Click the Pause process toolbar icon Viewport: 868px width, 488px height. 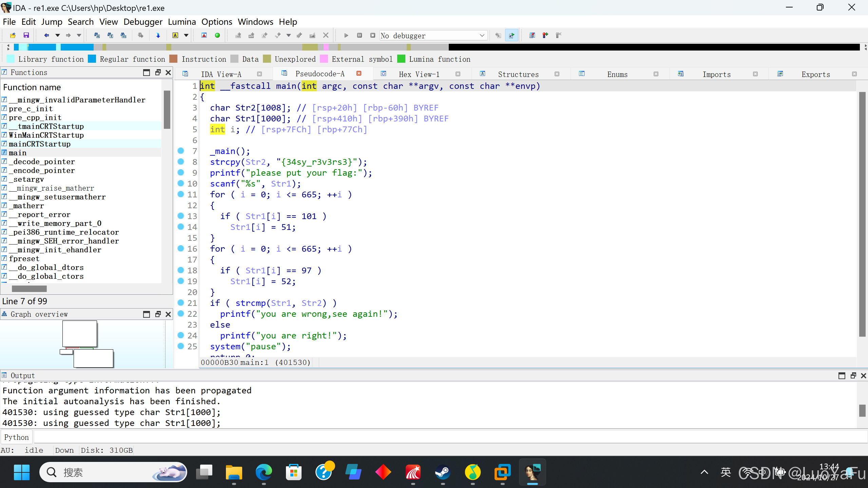pos(360,35)
